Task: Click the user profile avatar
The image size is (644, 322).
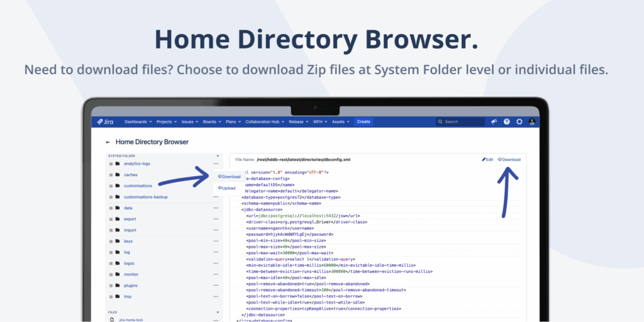Action: (532, 121)
